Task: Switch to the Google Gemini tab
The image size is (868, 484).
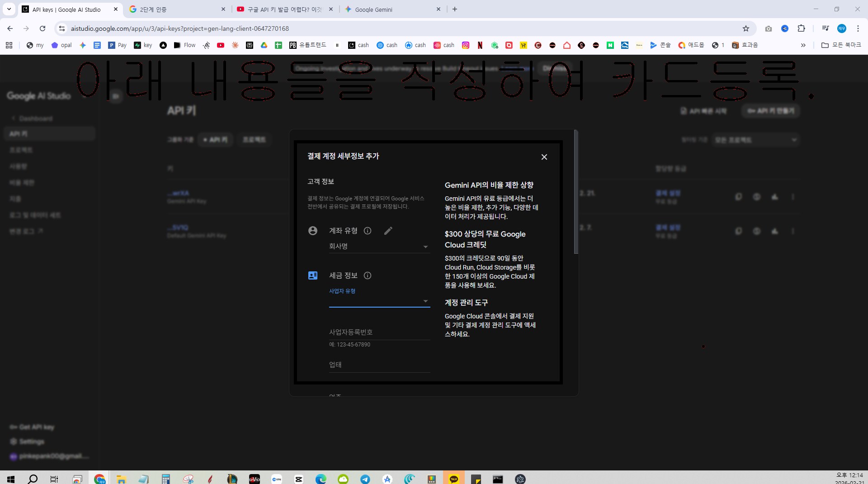Action: (392, 9)
